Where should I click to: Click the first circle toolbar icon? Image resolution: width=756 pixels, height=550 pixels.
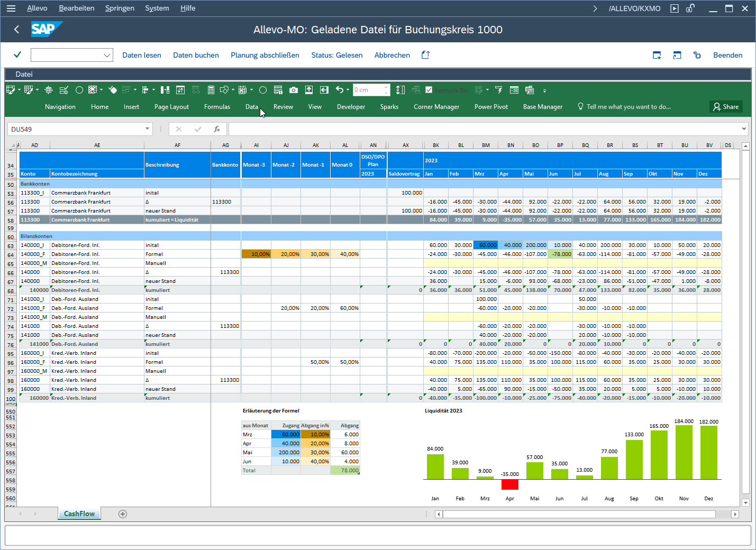(x=79, y=90)
